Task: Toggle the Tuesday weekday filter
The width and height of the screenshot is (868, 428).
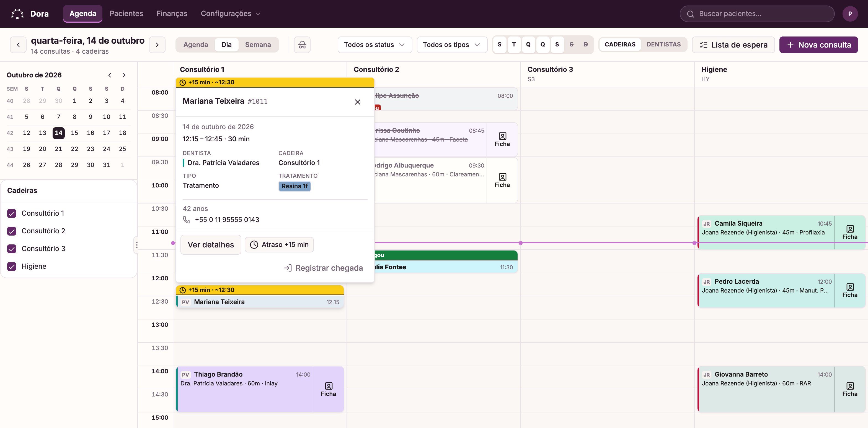Action: point(514,45)
